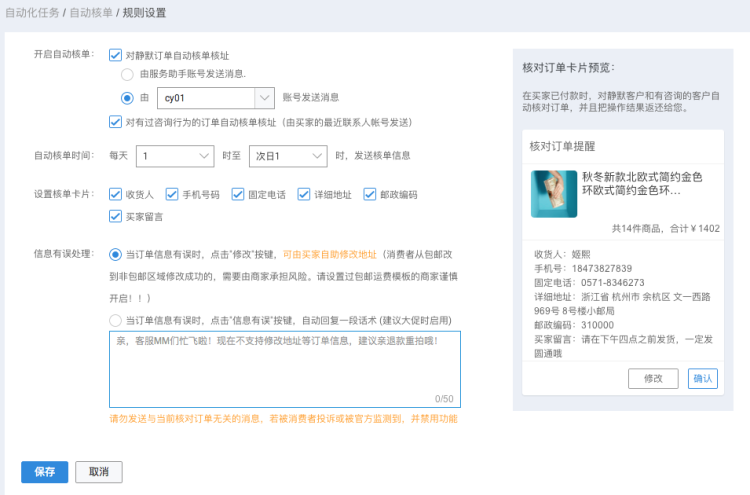Expand the 次日1 hour dropdown
The image size is (750, 495).
289,156
